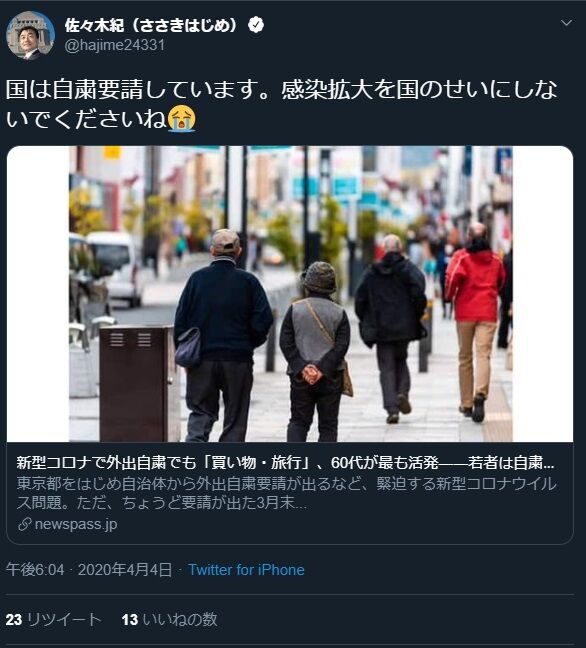Click the white van in the photo

click(x=116, y=269)
